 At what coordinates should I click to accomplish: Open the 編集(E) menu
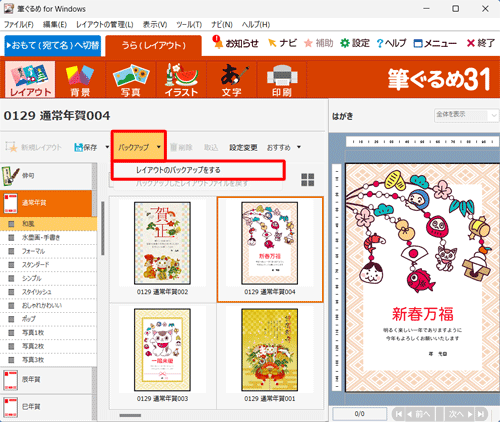(x=55, y=25)
